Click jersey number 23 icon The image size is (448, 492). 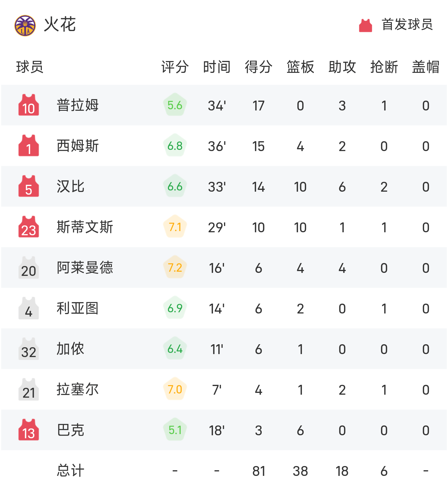(x=29, y=227)
